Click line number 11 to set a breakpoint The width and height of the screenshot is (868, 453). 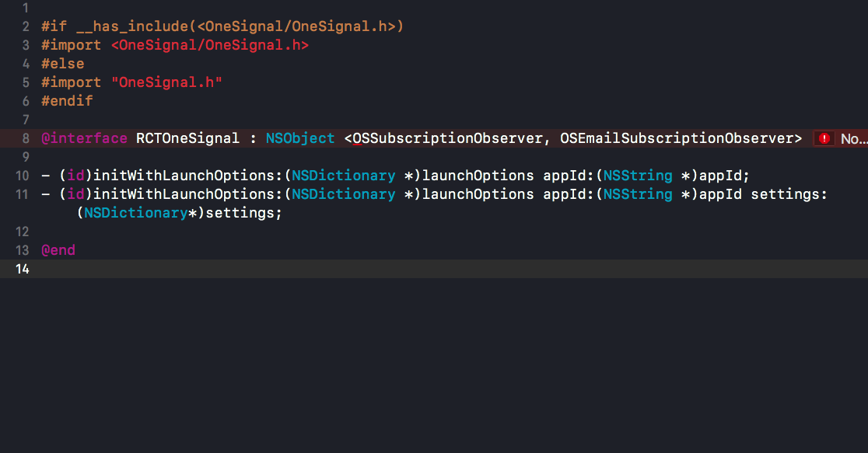click(x=21, y=194)
